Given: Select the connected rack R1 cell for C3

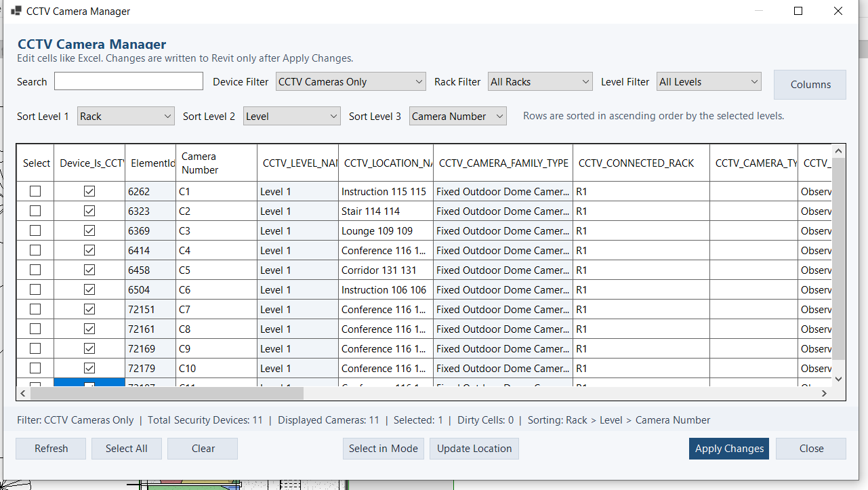Looking at the screenshot, I should coord(641,230).
